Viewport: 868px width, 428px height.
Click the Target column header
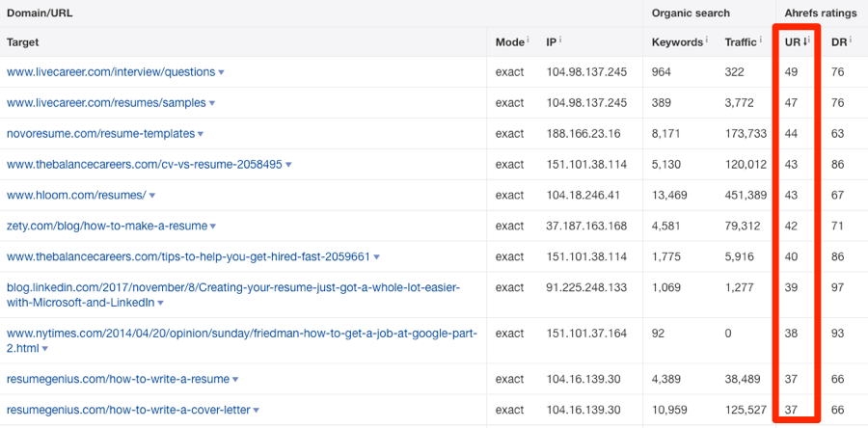click(23, 42)
